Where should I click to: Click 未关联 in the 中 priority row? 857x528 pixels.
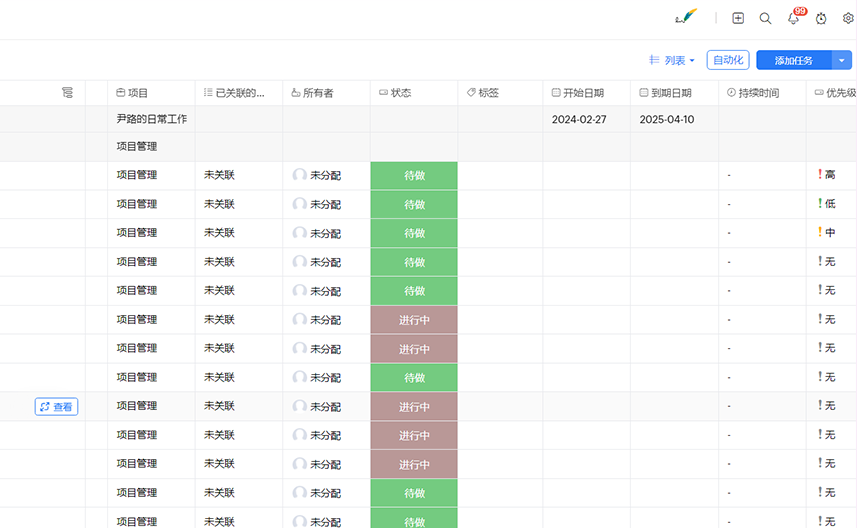[x=219, y=233]
